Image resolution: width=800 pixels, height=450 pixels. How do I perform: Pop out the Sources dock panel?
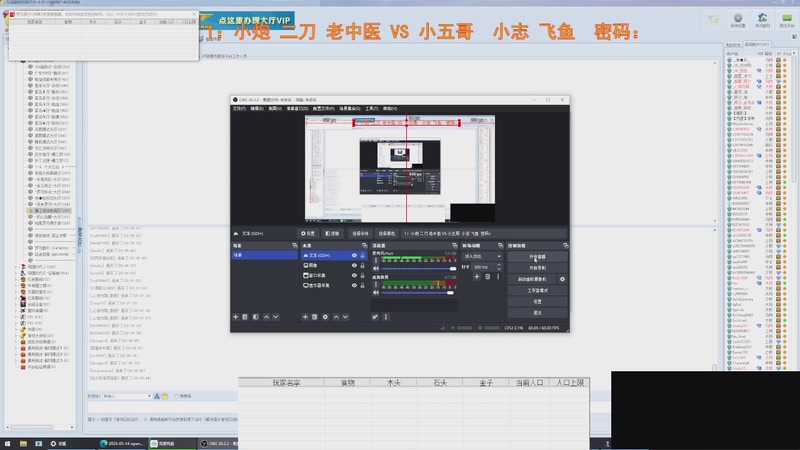pyautogui.click(x=364, y=245)
